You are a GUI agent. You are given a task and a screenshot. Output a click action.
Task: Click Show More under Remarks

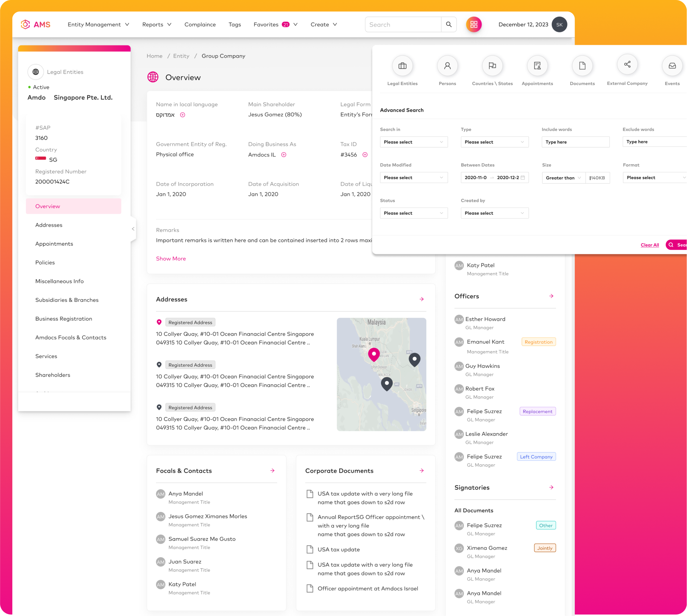[171, 259]
